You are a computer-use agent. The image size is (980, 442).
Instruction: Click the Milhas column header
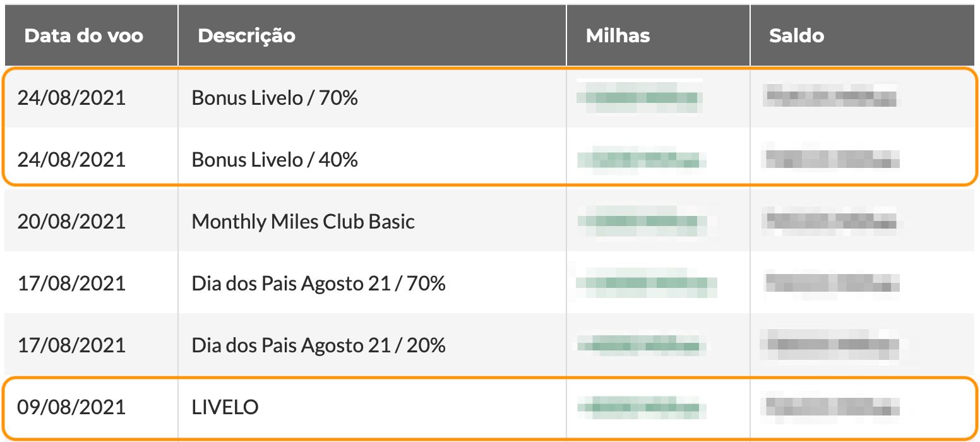[x=618, y=35]
